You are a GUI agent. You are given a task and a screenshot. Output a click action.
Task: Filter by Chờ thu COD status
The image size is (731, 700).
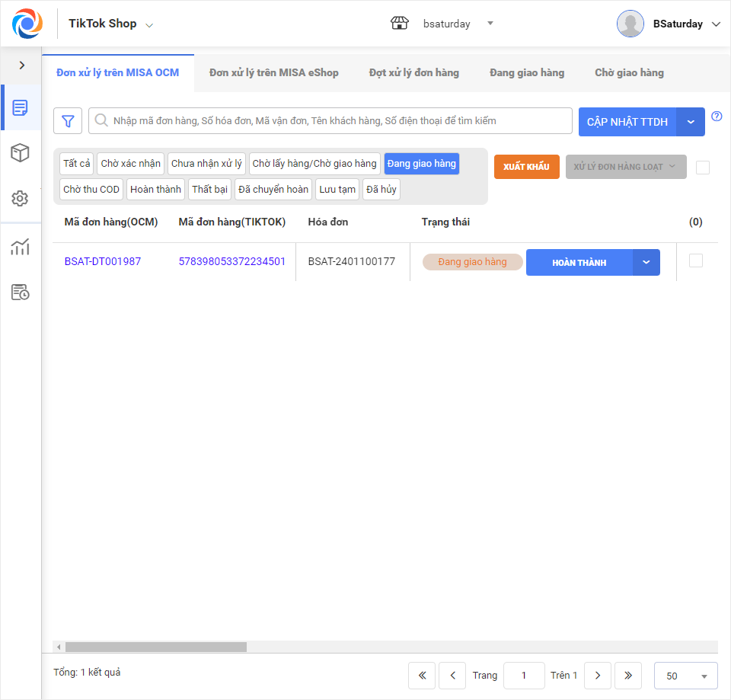pos(91,190)
